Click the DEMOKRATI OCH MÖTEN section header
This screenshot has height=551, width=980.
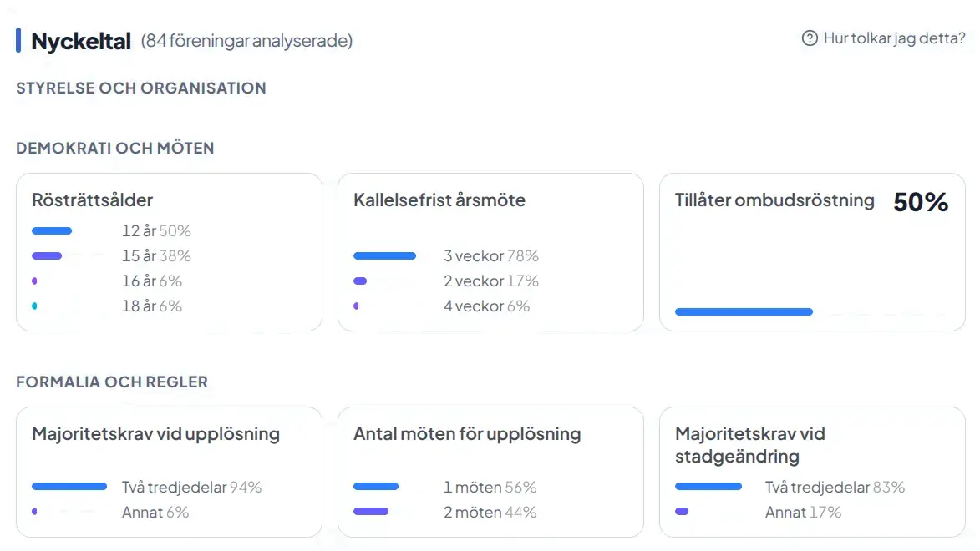[114, 148]
